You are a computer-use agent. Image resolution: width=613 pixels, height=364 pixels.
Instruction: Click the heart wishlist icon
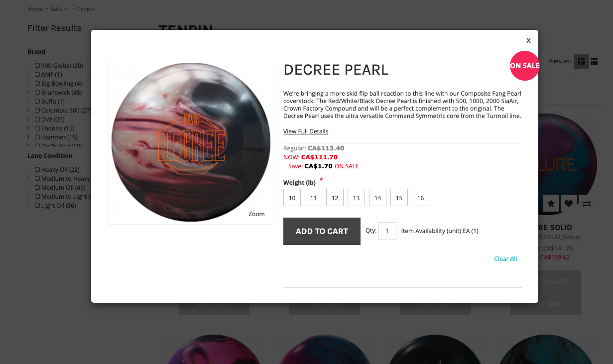[x=569, y=204]
